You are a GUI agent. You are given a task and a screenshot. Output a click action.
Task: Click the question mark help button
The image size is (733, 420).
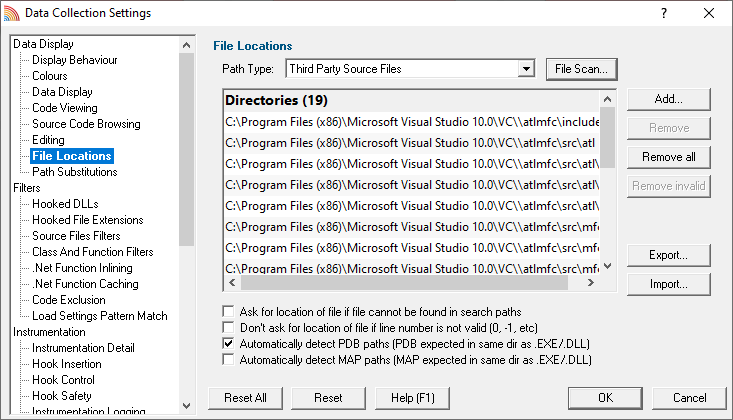(x=664, y=13)
